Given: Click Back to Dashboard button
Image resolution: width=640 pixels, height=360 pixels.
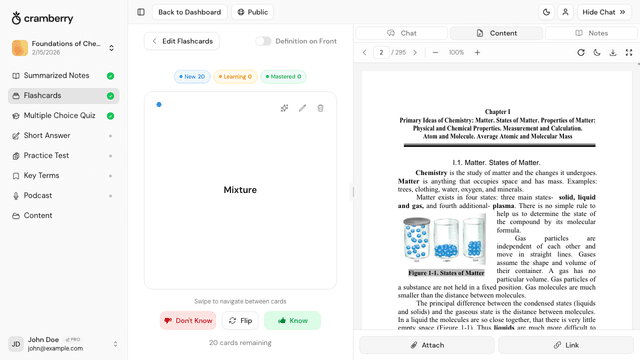Looking at the screenshot, I should click(189, 12).
